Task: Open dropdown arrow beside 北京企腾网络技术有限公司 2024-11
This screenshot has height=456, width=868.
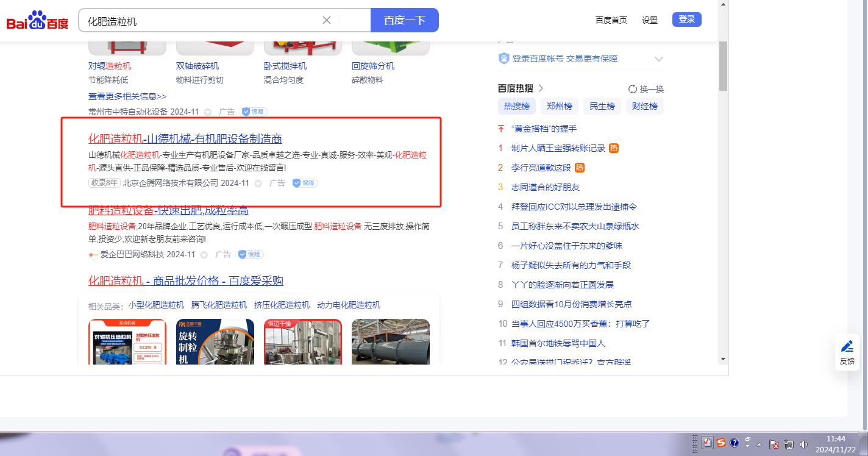Action: [x=258, y=183]
